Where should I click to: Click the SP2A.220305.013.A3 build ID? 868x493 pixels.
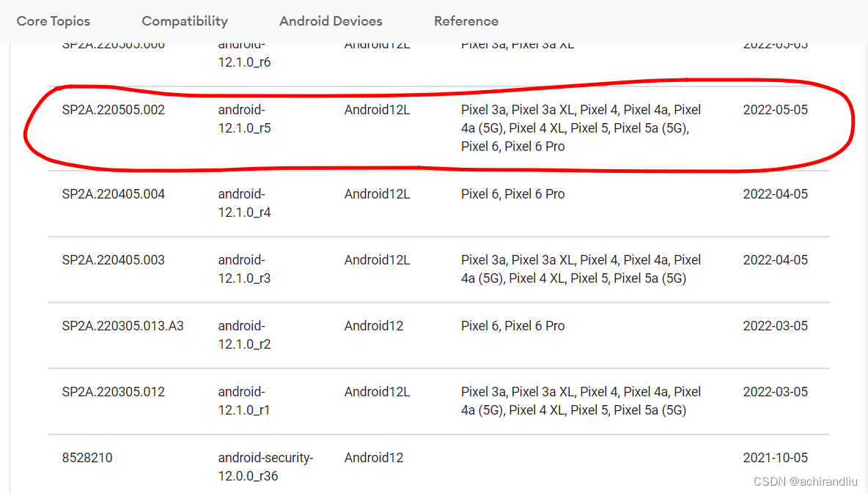click(122, 326)
